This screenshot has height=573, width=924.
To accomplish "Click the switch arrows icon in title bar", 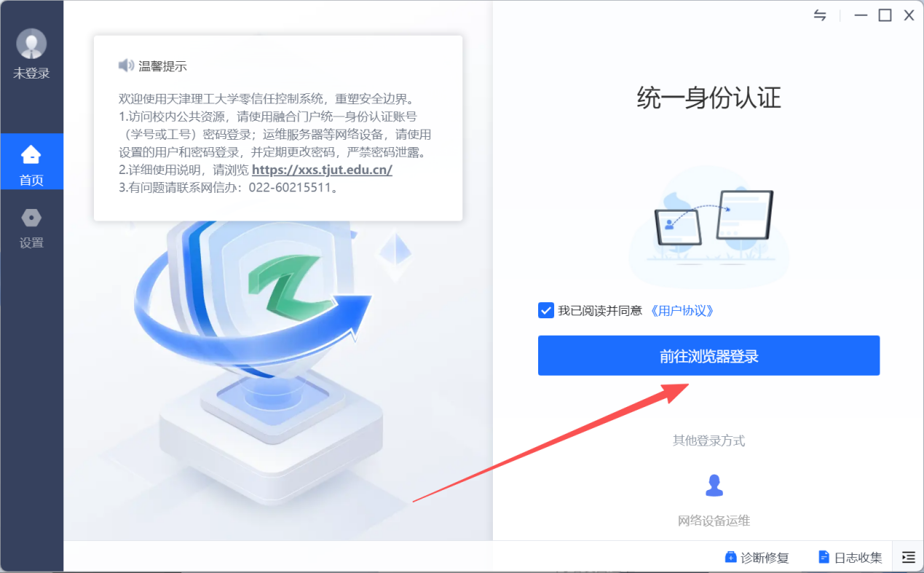I will click(x=820, y=15).
